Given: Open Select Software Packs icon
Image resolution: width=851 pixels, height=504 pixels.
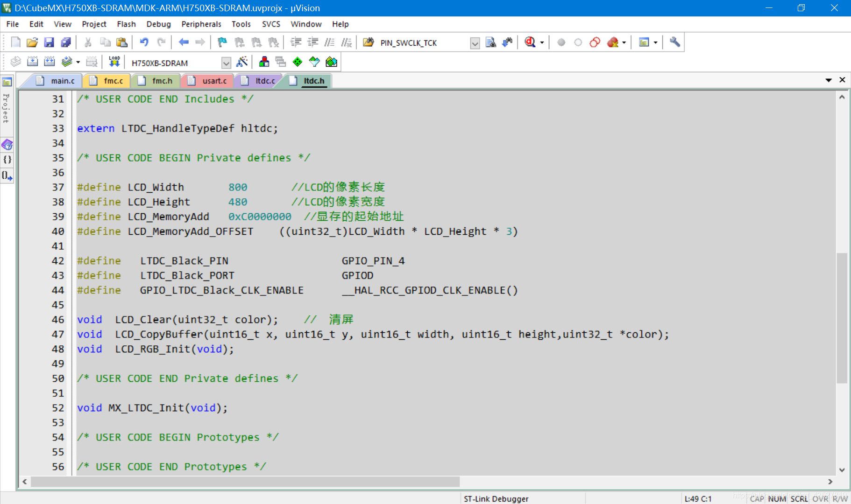Looking at the screenshot, I should [x=314, y=62].
